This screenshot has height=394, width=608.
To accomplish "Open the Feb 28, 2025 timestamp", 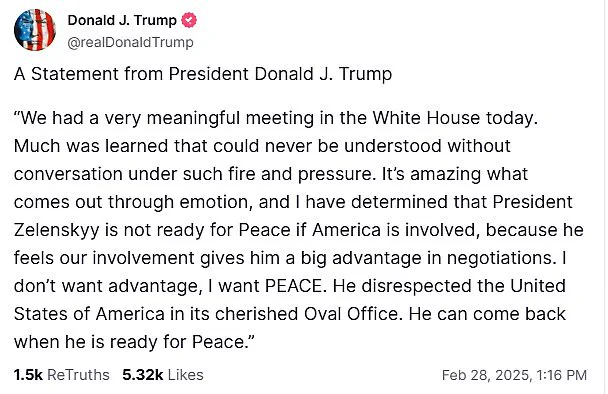I will point(514,375).
